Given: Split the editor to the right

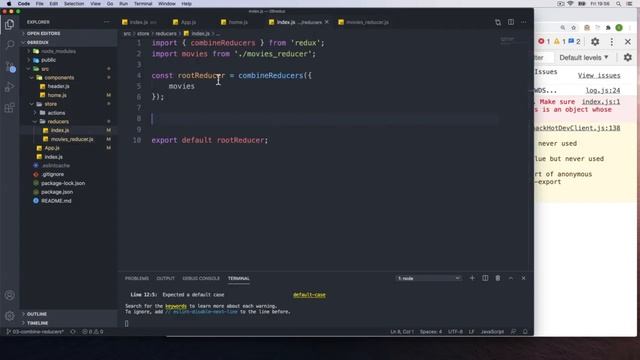Looking at the screenshot, I should pos(511,22).
